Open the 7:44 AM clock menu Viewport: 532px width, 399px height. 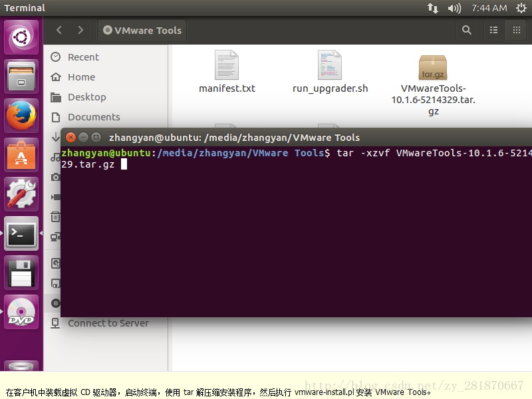(x=489, y=8)
